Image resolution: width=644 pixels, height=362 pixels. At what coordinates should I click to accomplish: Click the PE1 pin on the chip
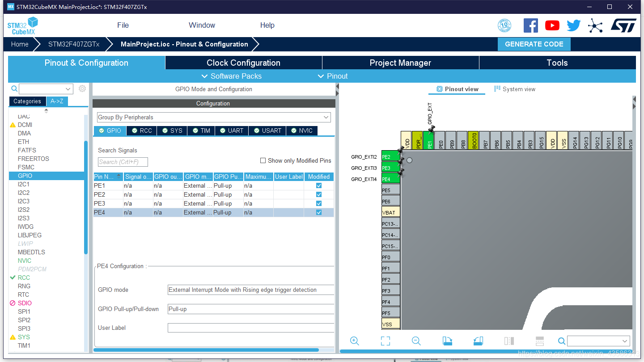click(x=429, y=140)
